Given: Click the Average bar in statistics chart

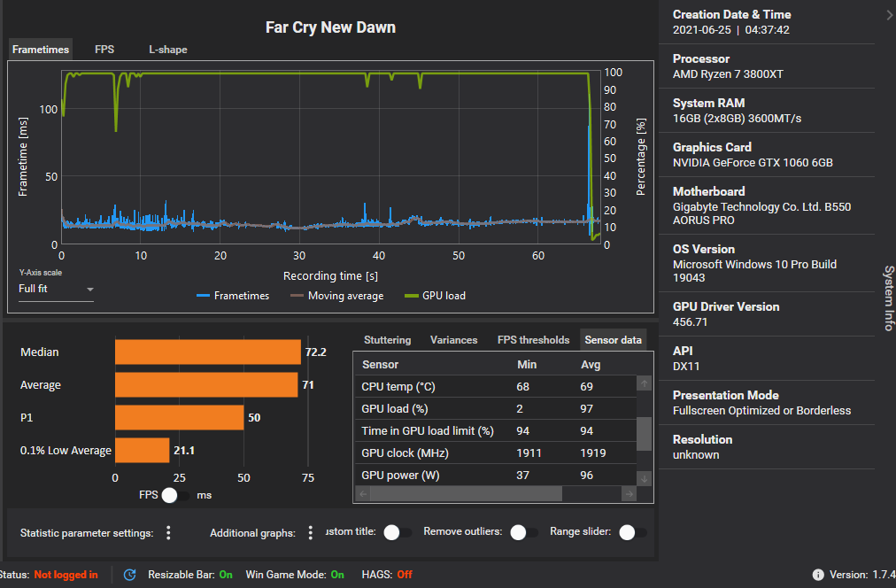Looking at the screenshot, I should tap(206, 385).
